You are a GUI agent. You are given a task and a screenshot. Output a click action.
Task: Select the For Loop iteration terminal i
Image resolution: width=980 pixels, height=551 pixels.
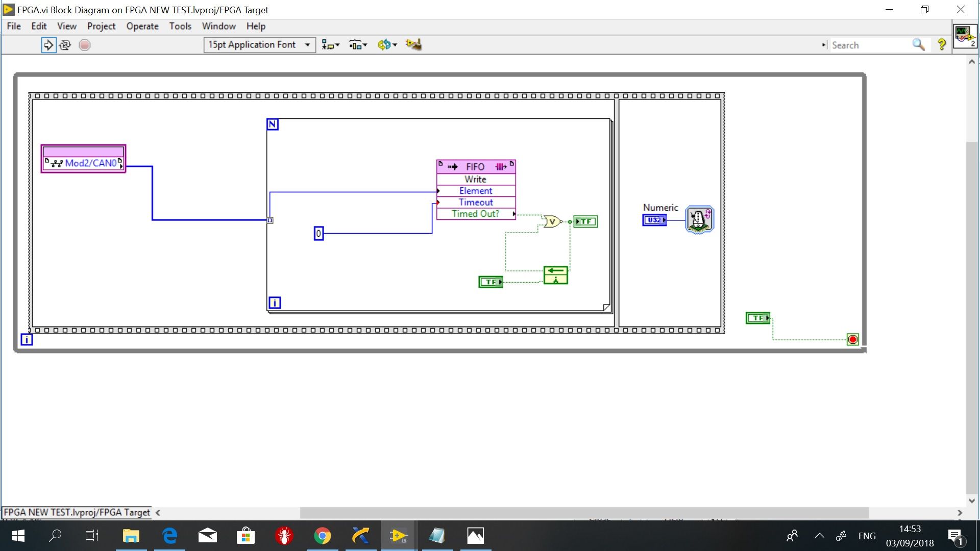pos(275,303)
